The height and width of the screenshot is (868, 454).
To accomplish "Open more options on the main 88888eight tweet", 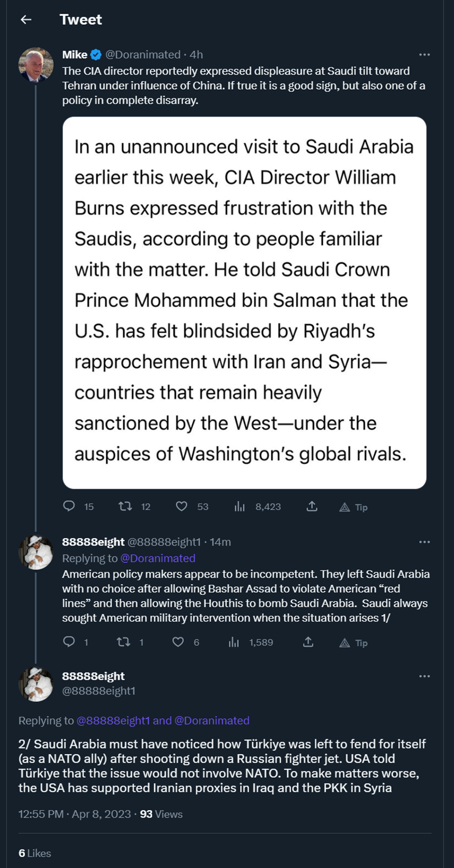I will [424, 677].
